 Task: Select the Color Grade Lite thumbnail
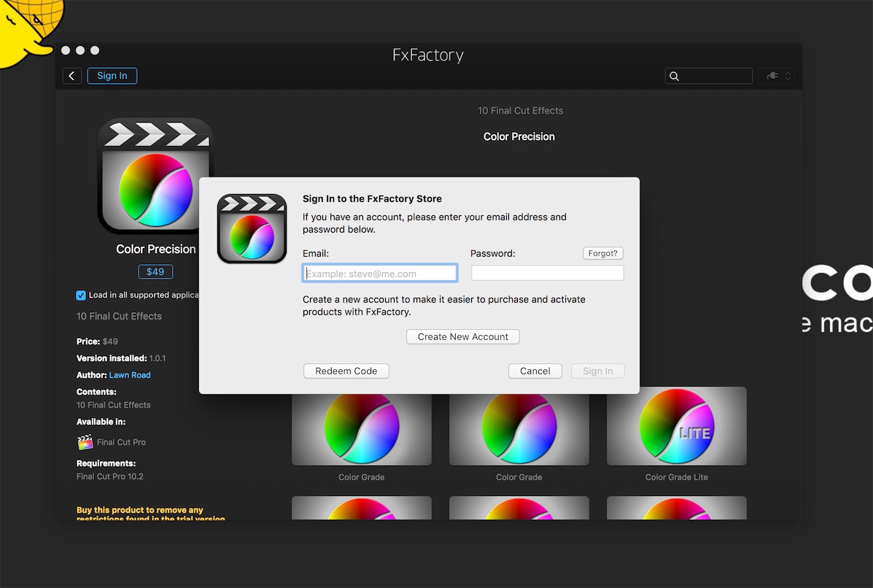(677, 427)
